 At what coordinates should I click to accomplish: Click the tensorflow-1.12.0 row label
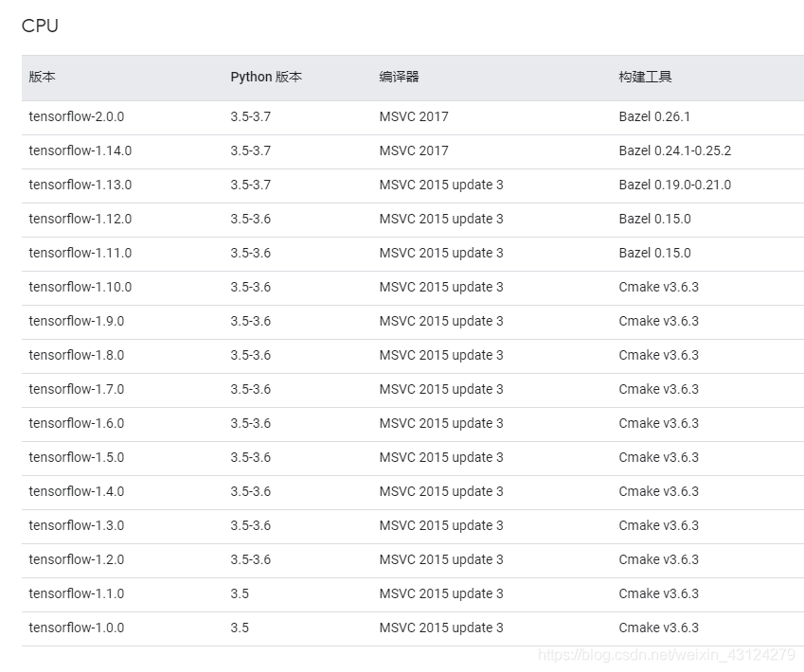click(x=80, y=219)
